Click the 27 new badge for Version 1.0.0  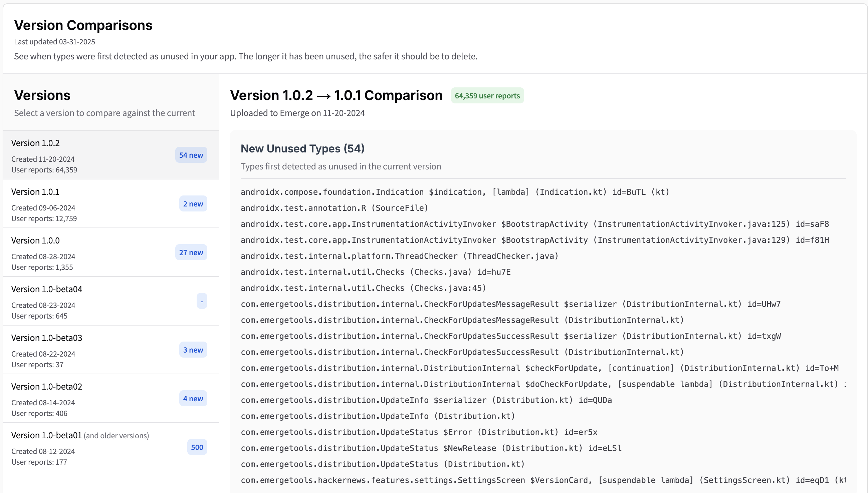point(191,252)
